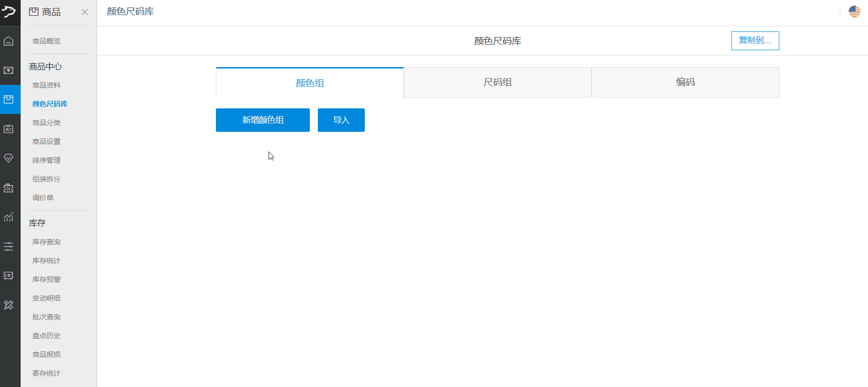Switch to the 编码 tab

click(x=685, y=82)
